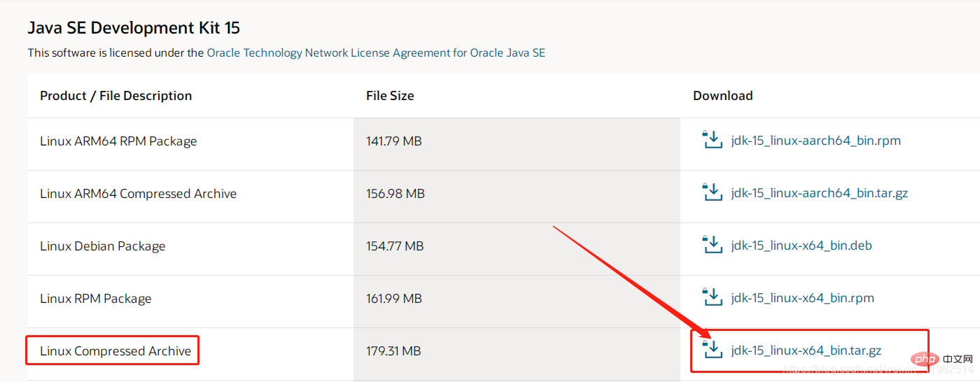Select the Linux ARM64 RPM Package row label
Screen dimensions: 980x382
118,141
